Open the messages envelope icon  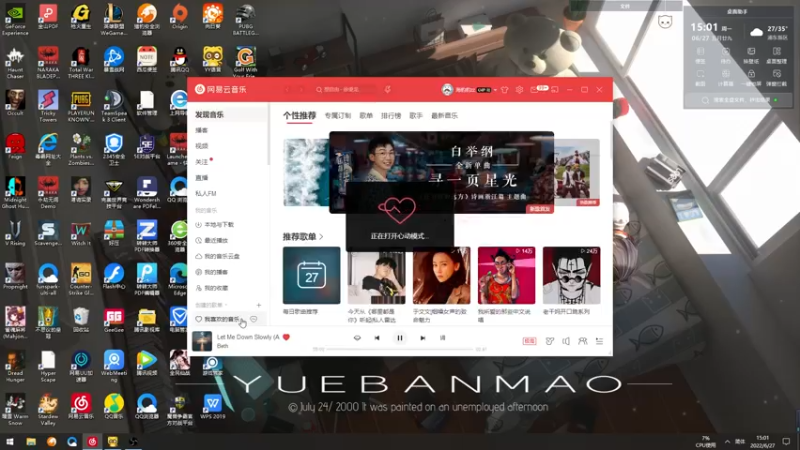coord(534,90)
